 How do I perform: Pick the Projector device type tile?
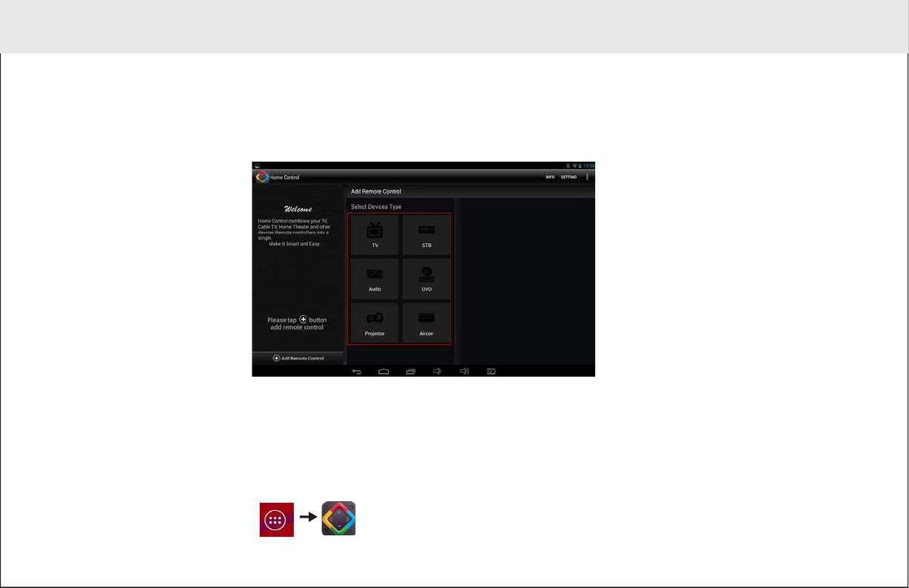pyautogui.click(x=375, y=323)
